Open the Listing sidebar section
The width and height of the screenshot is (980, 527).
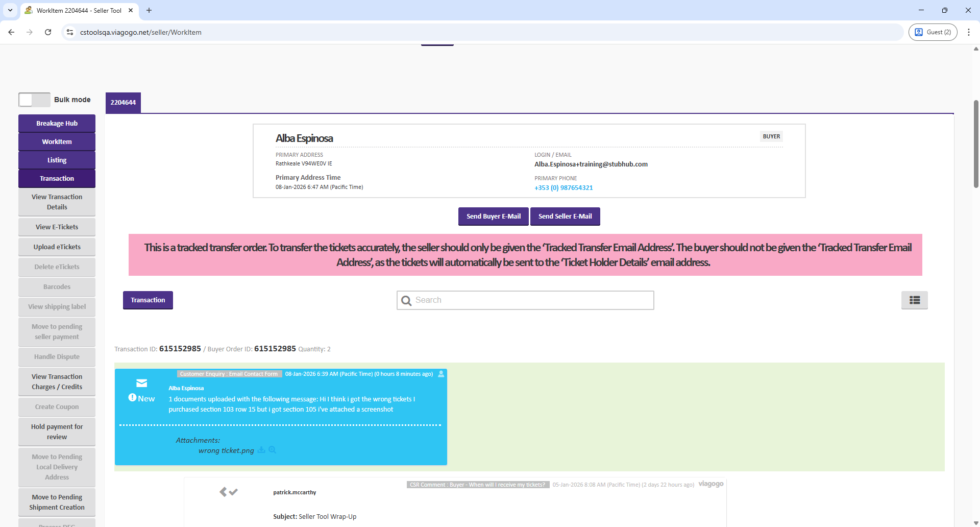pyautogui.click(x=57, y=160)
